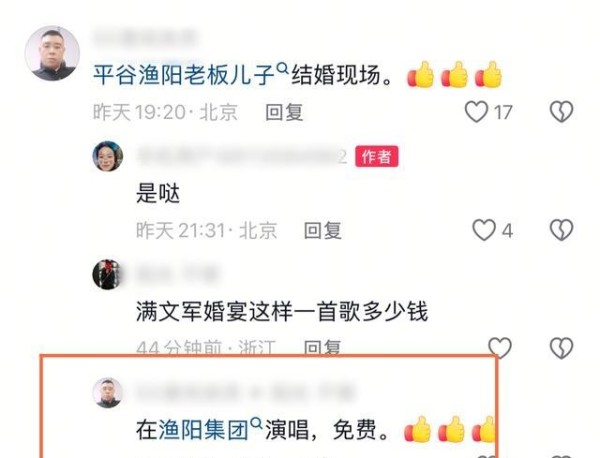This screenshot has height=458, width=600.
Task: Like the 结婚现场 comment with 17 likes
Action: click(476, 112)
